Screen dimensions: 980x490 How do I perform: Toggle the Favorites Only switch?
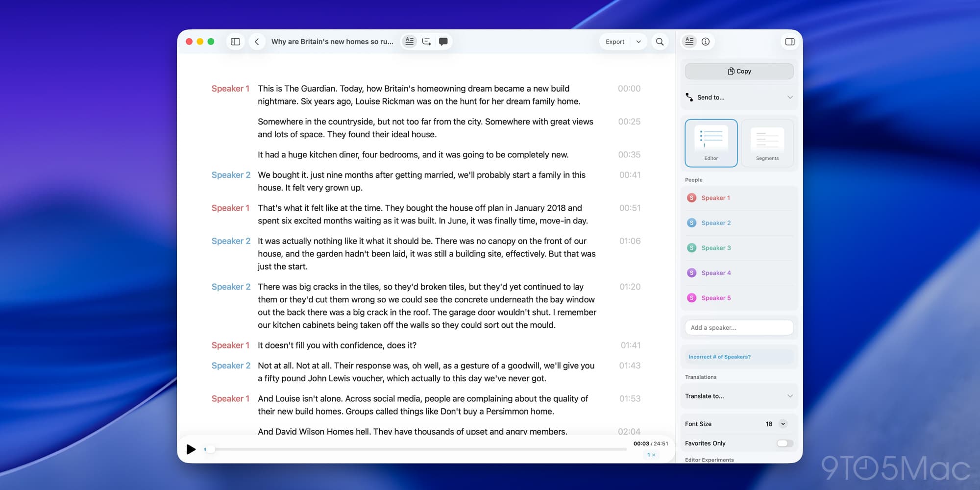[x=784, y=443]
